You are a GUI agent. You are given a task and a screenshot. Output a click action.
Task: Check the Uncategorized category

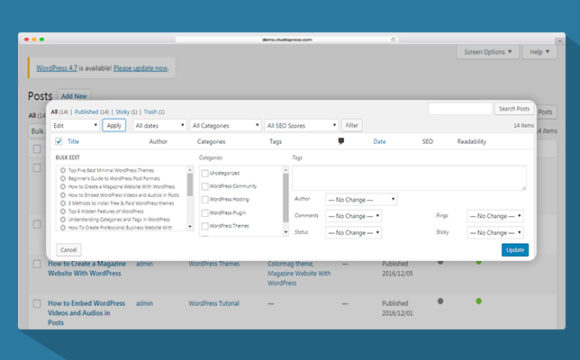point(205,173)
